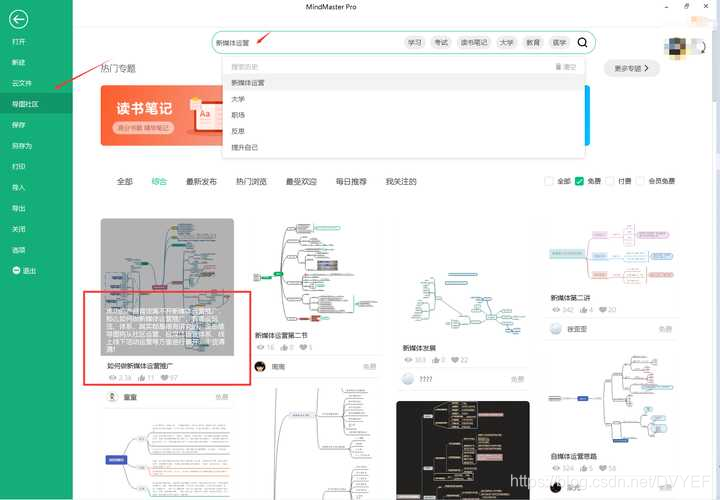Viewport: 720px width, 500px height.
Task: Click the back arrow icon in sidebar
Action: [x=18, y=19]
